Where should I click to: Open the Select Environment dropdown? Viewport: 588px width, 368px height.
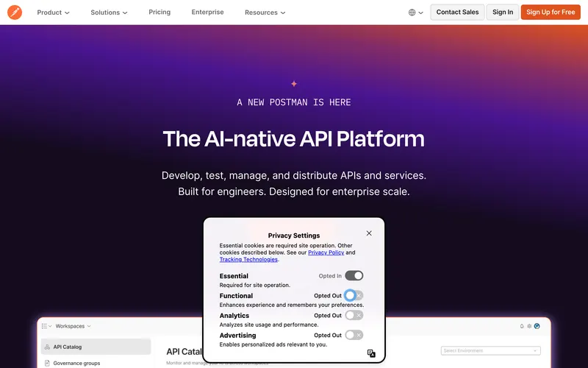tap(490, 351)
